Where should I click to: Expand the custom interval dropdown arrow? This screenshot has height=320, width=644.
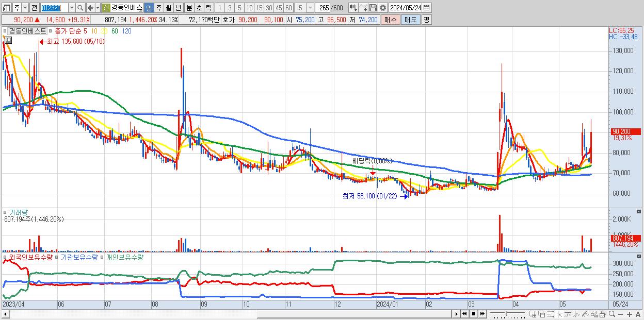pyautogui.click(x=310, y=8)
